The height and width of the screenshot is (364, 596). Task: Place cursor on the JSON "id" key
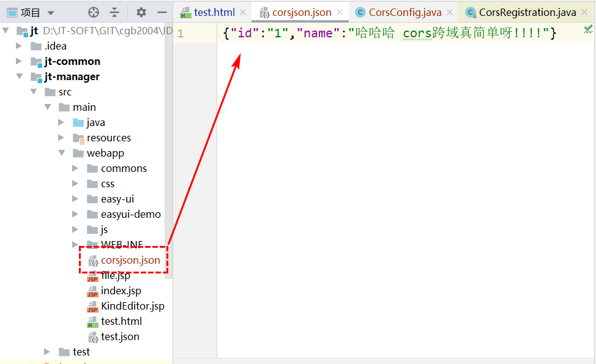pos(245,33)
